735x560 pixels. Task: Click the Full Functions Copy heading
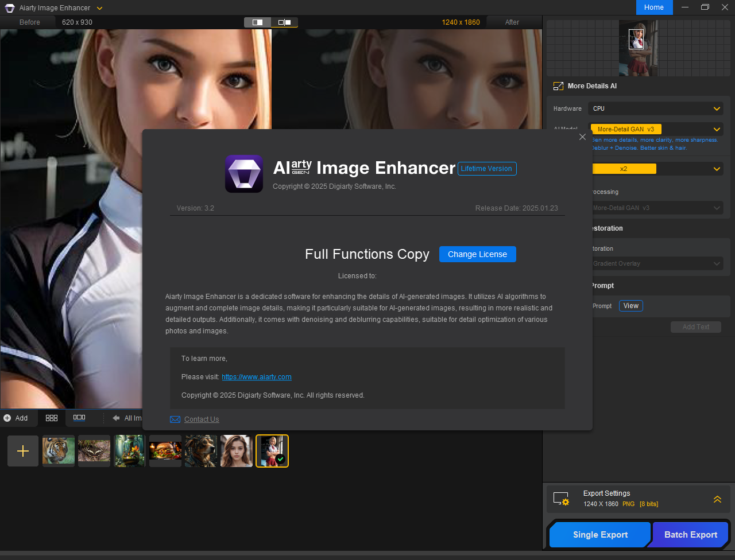coord(367,254)
